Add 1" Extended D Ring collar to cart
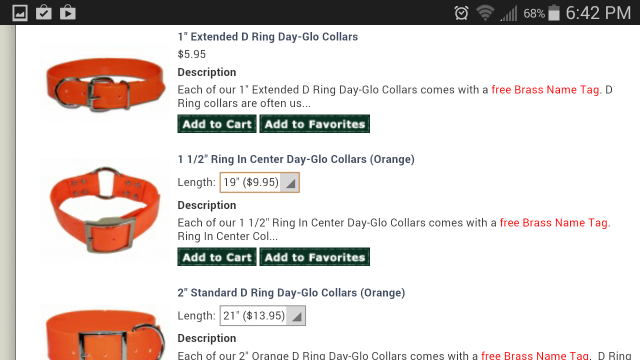This screenshot has height=360, width=640. pyautogui.click(x=217, y=124)
